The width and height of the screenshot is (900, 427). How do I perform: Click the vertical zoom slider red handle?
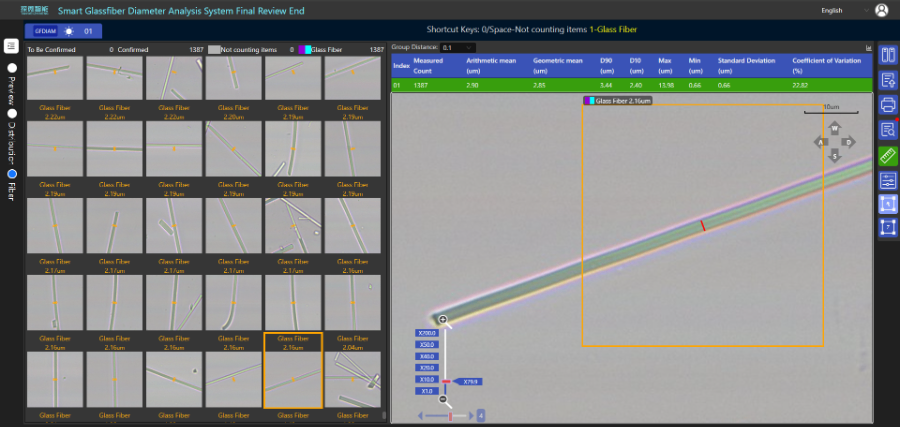(444, 381)
